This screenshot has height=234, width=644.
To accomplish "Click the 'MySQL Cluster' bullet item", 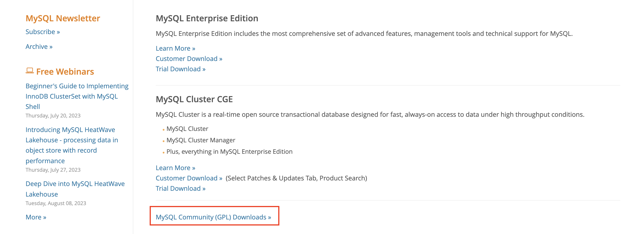I will [187, 129].
